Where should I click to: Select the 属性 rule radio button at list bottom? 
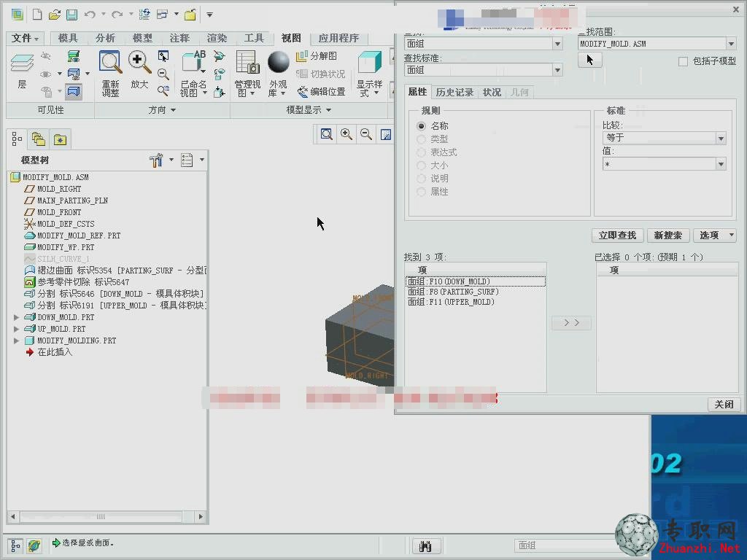[421, 192]
